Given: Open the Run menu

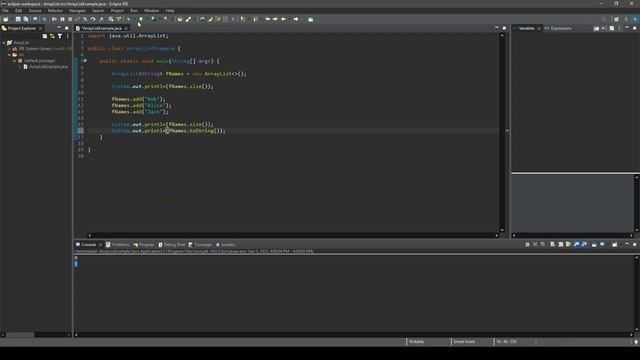Looking at the screenshot, I should coord(134,11).
